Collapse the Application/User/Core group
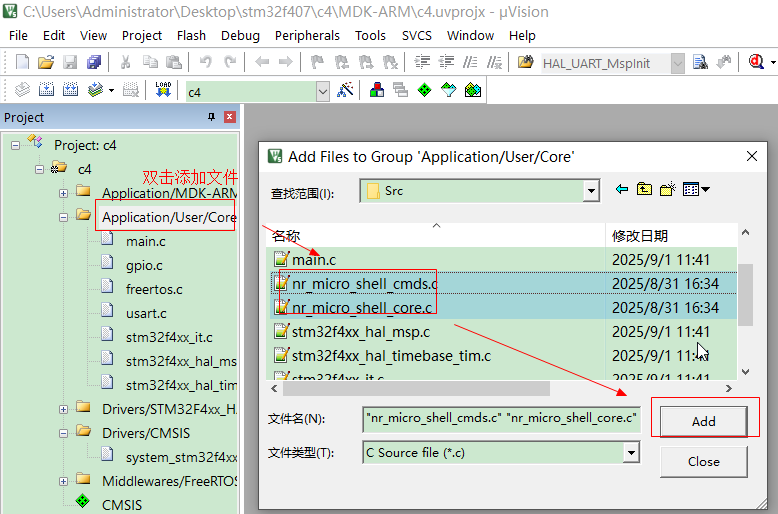Screen dimensions: 778x514 point(64,217)
